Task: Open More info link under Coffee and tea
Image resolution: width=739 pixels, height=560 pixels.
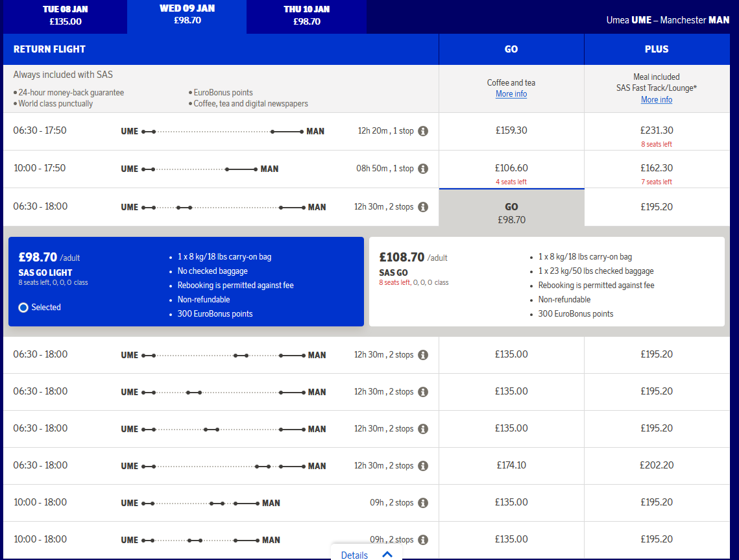Action: [x=511, y=94]
